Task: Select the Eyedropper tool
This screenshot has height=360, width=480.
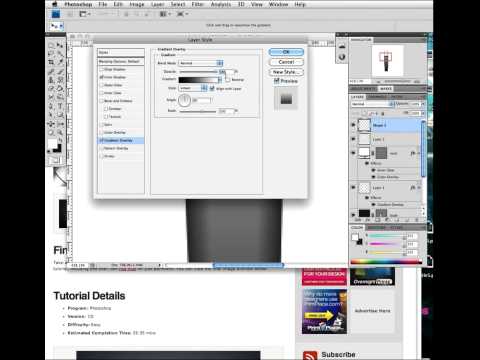Action: point(60,62)
